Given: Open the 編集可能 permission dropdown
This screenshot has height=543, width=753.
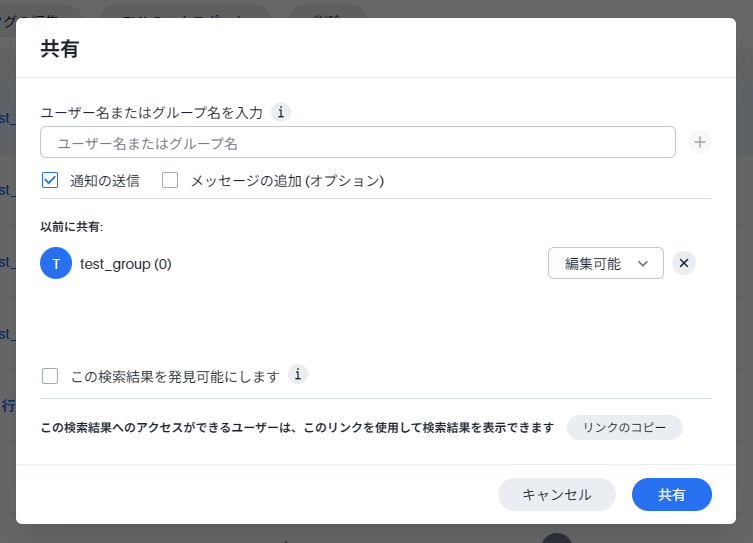Looking at the screenshot, I should pyautogui.click(x=605, y=263).
